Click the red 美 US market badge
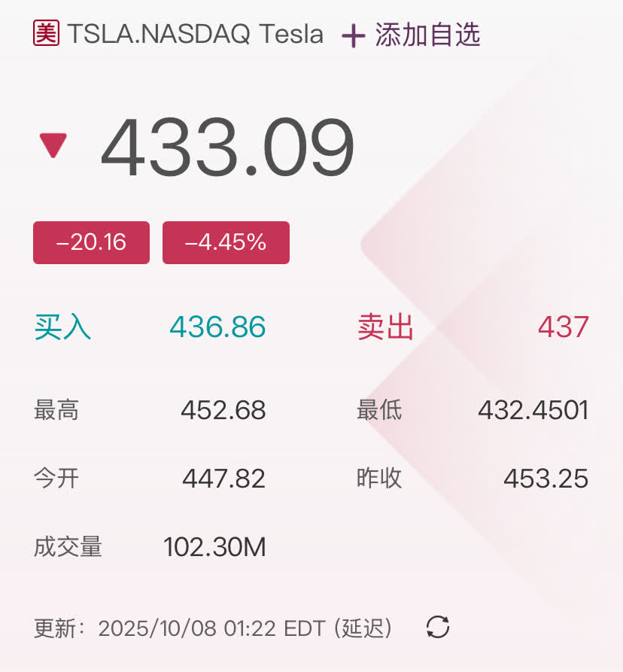Image resolution: width=623 pixels, height=672 pixels. [x=46, y=33]
